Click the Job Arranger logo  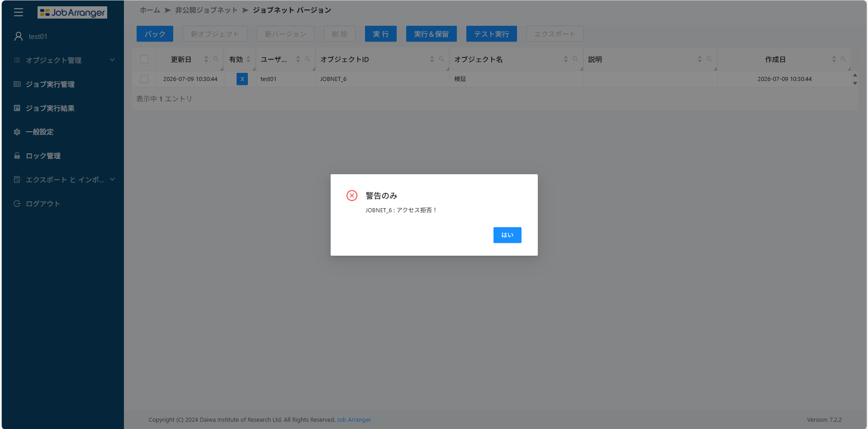coord(72,13)
